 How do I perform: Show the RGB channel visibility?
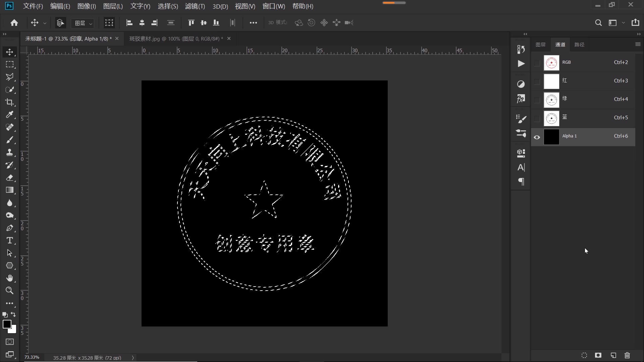click(x=537, y=63)
